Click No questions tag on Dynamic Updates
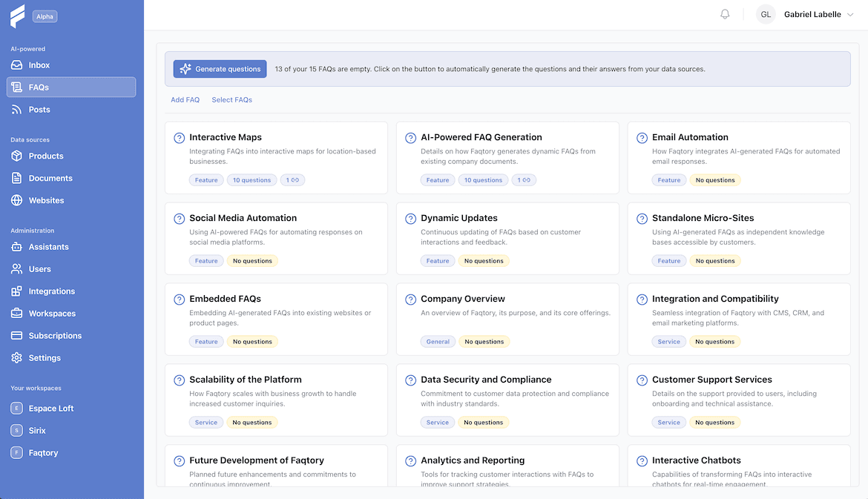 484,260
